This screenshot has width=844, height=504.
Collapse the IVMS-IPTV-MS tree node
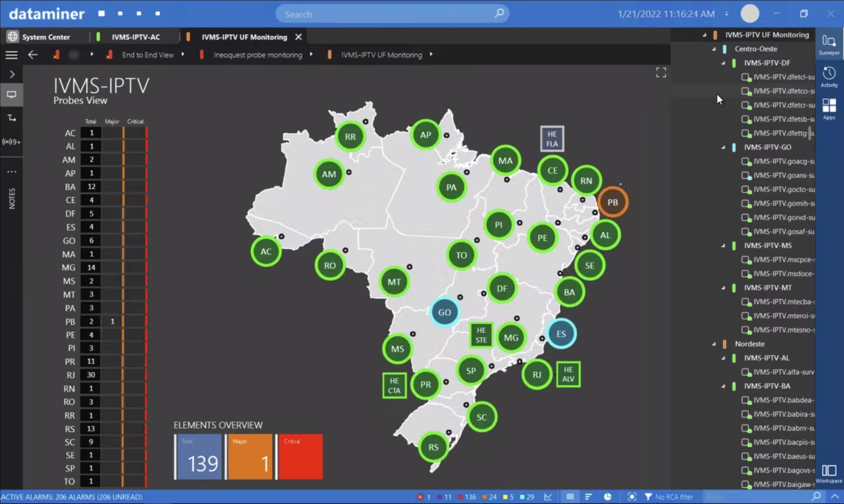(723, 245)
